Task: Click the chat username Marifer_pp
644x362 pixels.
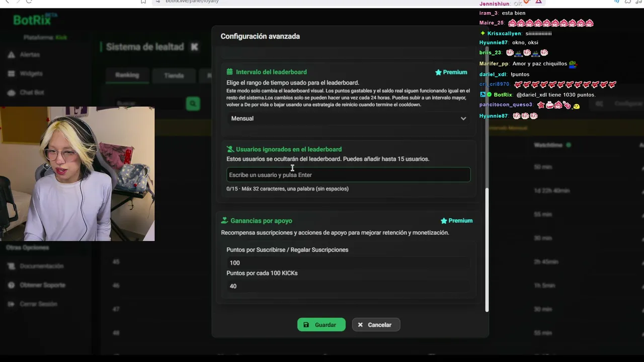Action: pyautogui.click(x=494, y=64)
